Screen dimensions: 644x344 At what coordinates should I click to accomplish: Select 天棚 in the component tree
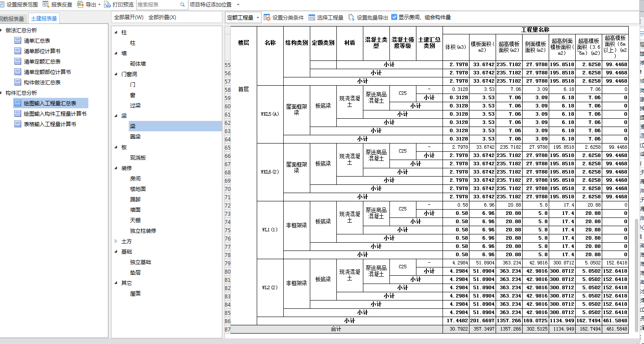pyautogui.click(x=135, y=220)
